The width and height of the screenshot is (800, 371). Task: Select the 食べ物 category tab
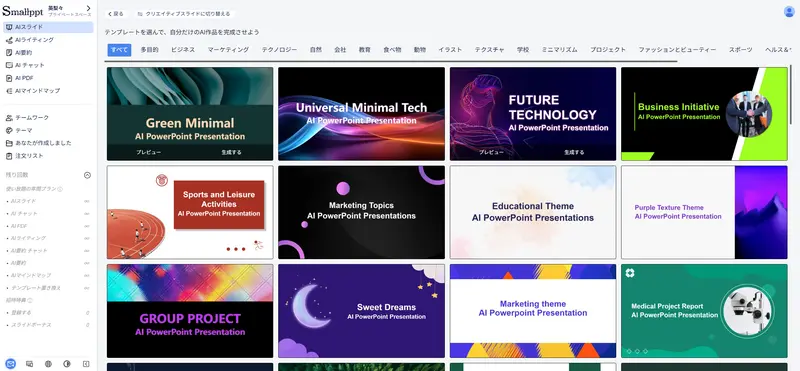pyautogui.click(x=392, y=50)
